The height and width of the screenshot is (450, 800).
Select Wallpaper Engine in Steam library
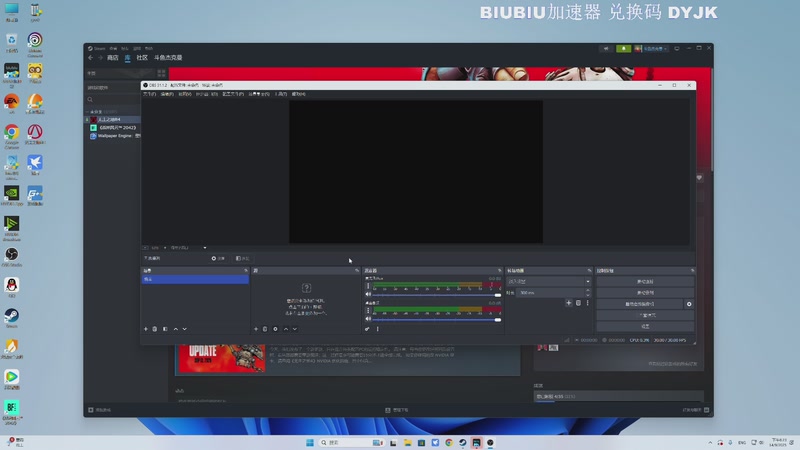click(115, 136)
